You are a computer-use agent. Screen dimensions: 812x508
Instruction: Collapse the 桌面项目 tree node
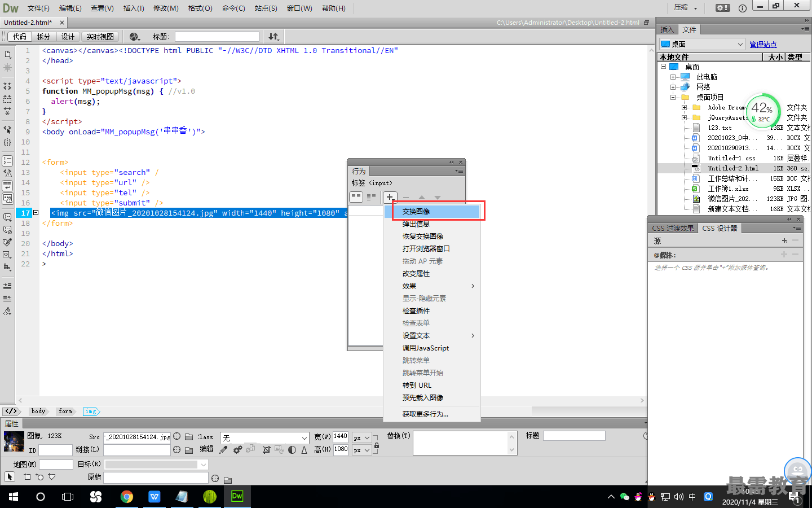click(x=673, y=97)
